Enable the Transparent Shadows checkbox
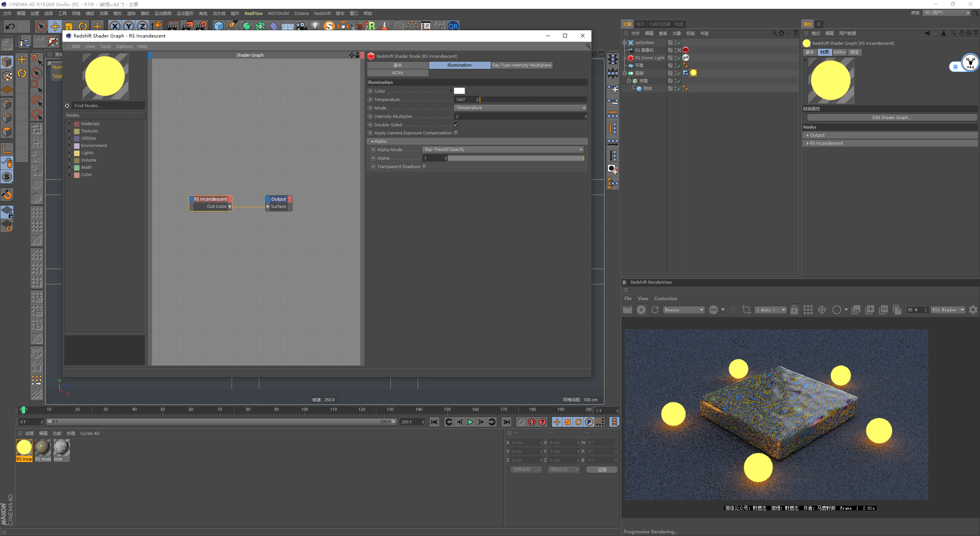The image size is (980, 536). point(424,167)
